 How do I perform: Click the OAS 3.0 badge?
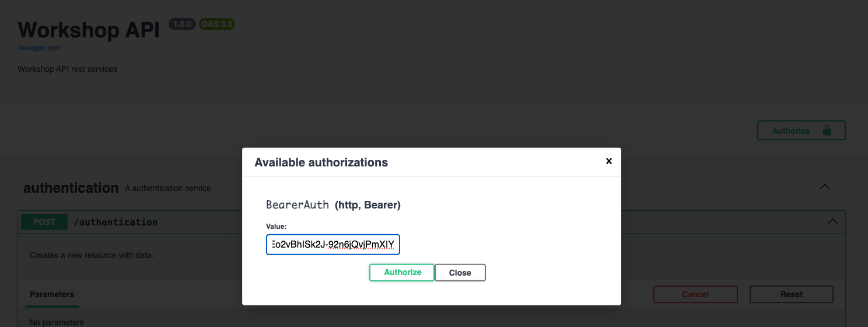[216, 25]
